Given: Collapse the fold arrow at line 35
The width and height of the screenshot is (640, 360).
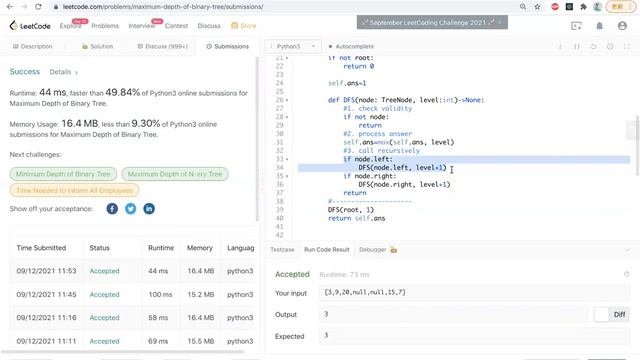Looking at the screenshot, I should pos(287,176).
